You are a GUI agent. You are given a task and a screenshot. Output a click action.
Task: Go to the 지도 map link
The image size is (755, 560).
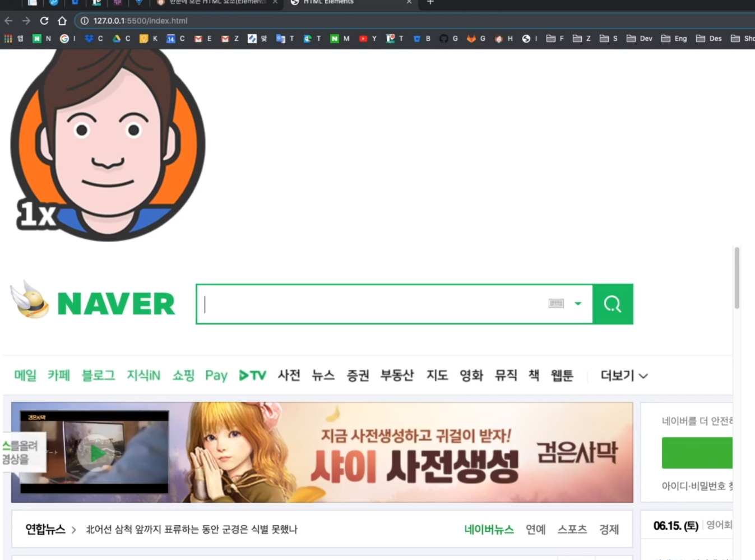[437, 375]
